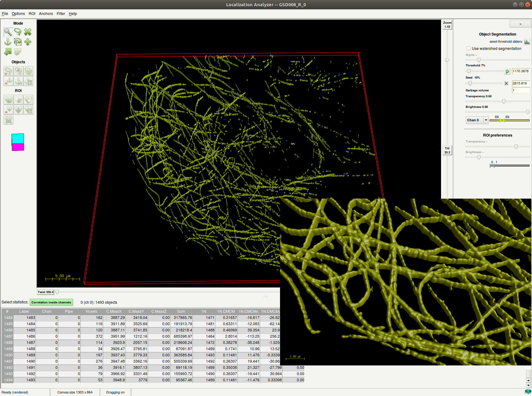The width and height of the screenshot is (532, 396).
Task: Toggle the X checkbox beside Seed slider
Action: pos(506,84)
